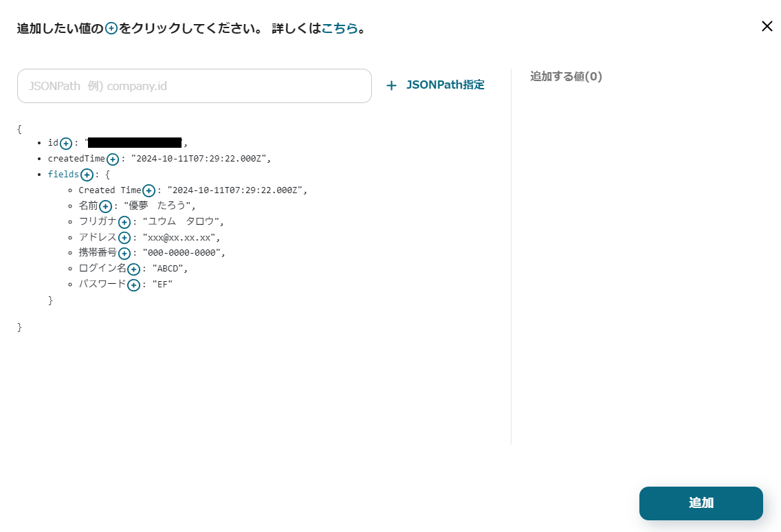The width and height of the screenshot is (781, 532).
Task: Select the address value "xxx@xx.xx.xx"
Action: pyautogui.click(x=179, y=238)
